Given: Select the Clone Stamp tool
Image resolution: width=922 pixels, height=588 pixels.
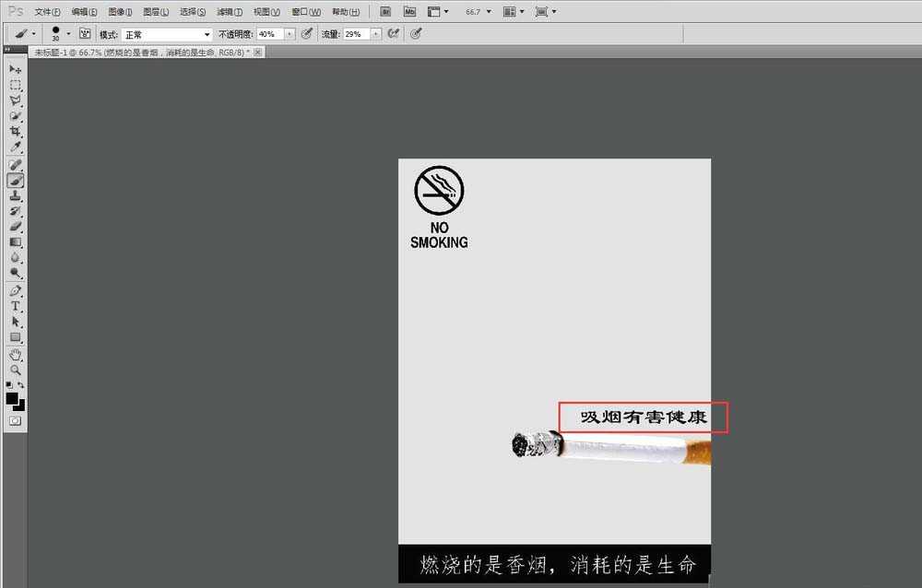Looking at the screenshot, I should point(14,194).
